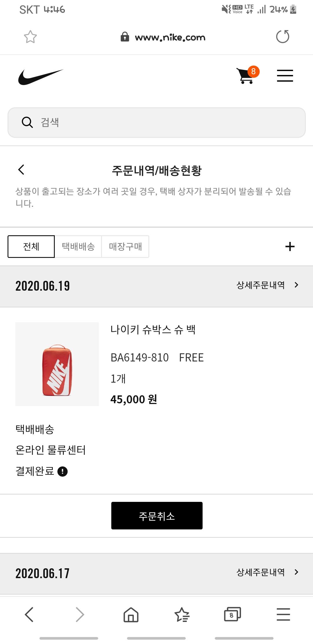Screen dimensions: 313x644
Task: Switch to the 택배배송 tab
Action: click(x=78, y=247)
